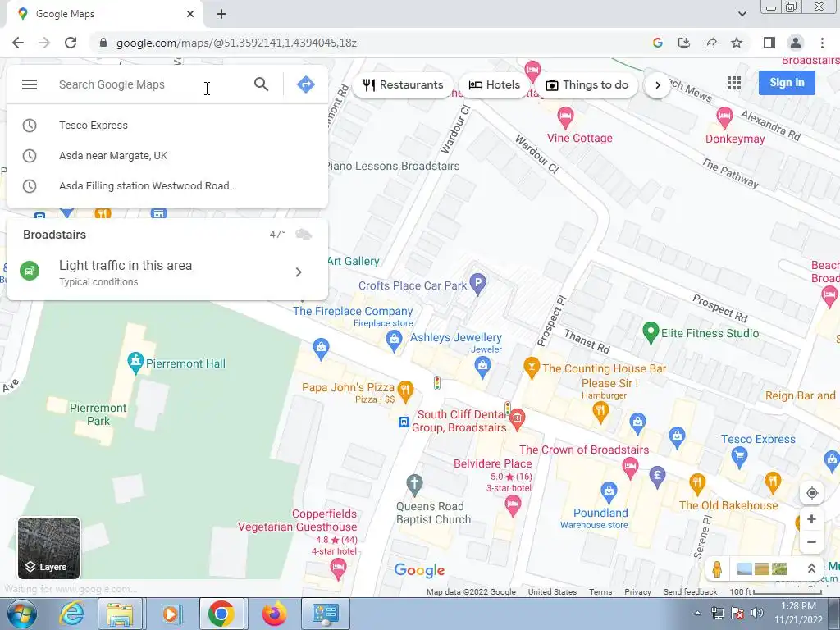Toggle the browser side panel icon

pos(769,43)
